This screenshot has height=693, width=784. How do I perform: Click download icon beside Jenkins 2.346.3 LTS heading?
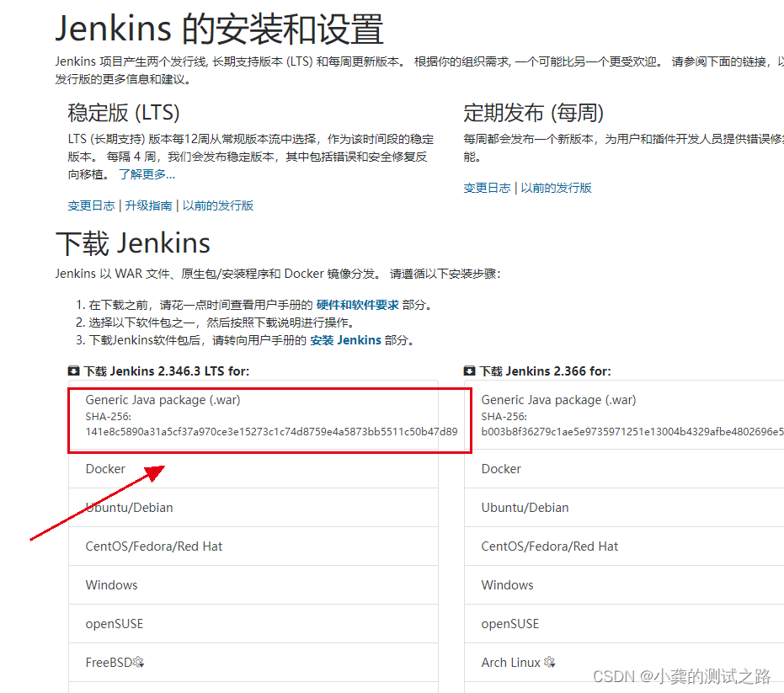point(73,371)
